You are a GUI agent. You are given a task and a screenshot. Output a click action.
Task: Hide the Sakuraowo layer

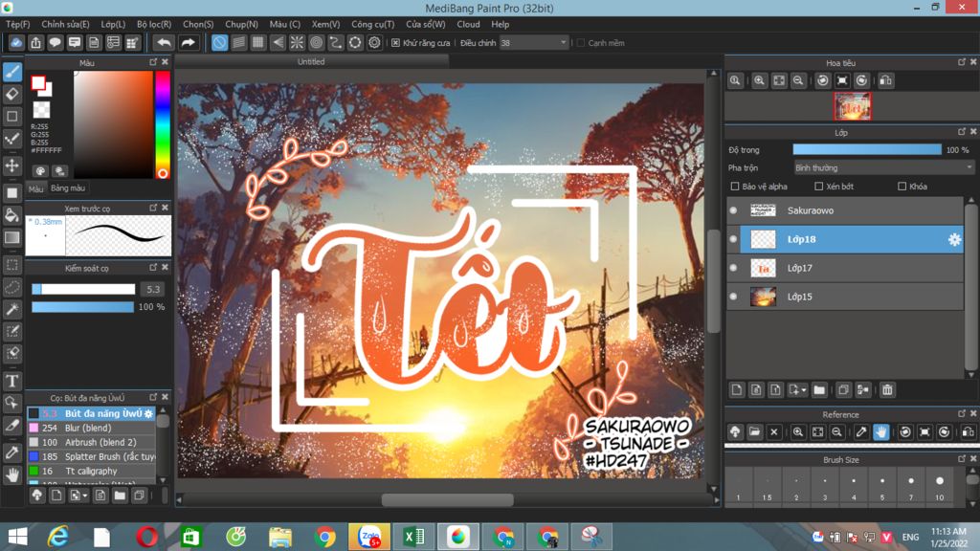click(734, 210)
